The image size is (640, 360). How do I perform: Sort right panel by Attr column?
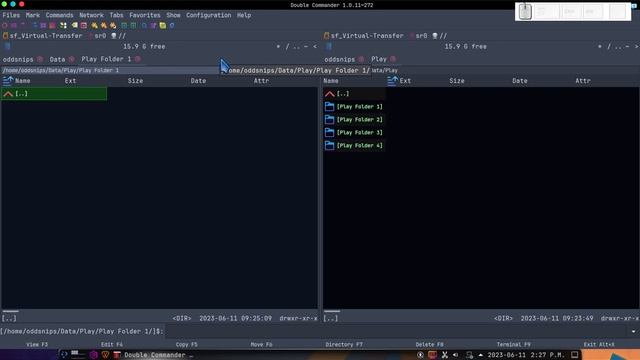pos(583,81)
